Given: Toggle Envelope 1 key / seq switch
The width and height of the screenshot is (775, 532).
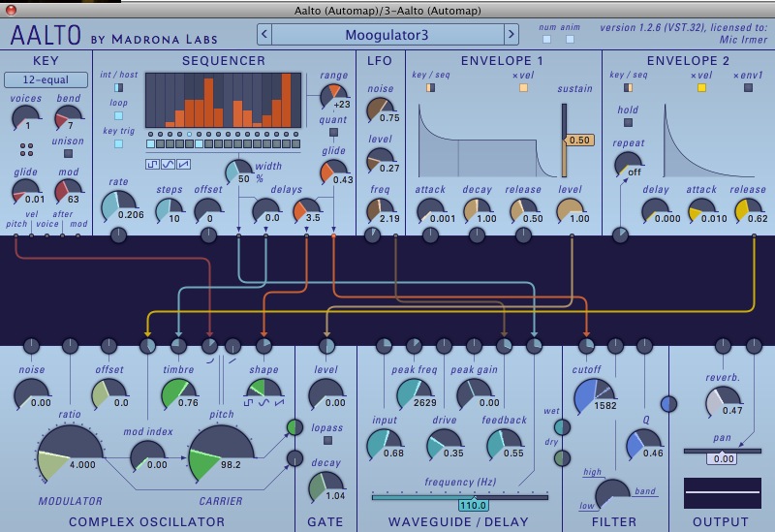Looking at the screenshot, I should [430, 87].
